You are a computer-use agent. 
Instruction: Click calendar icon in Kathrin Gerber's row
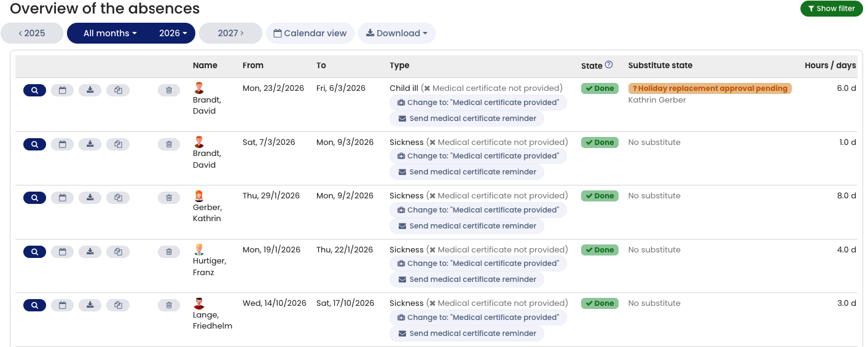click(62, 198)
